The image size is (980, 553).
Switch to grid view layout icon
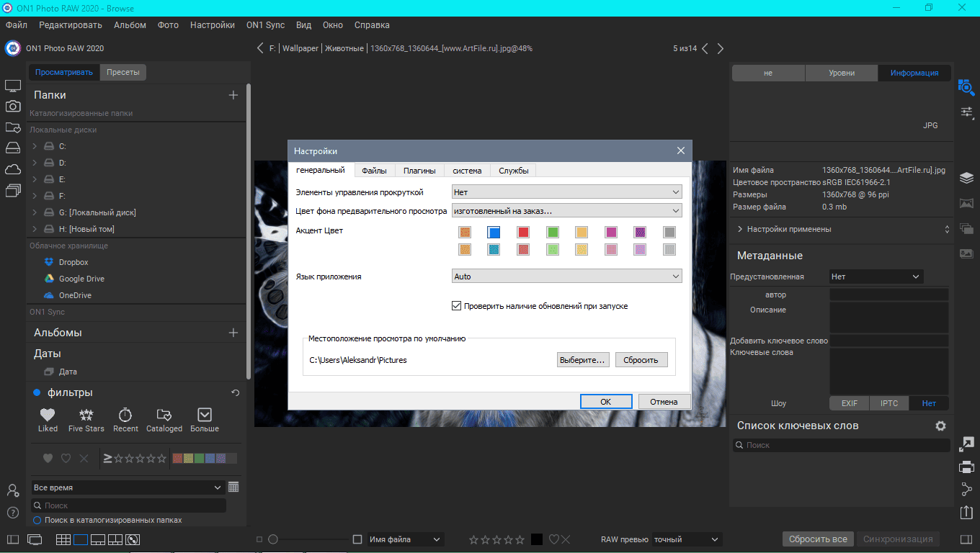[63, 539]
